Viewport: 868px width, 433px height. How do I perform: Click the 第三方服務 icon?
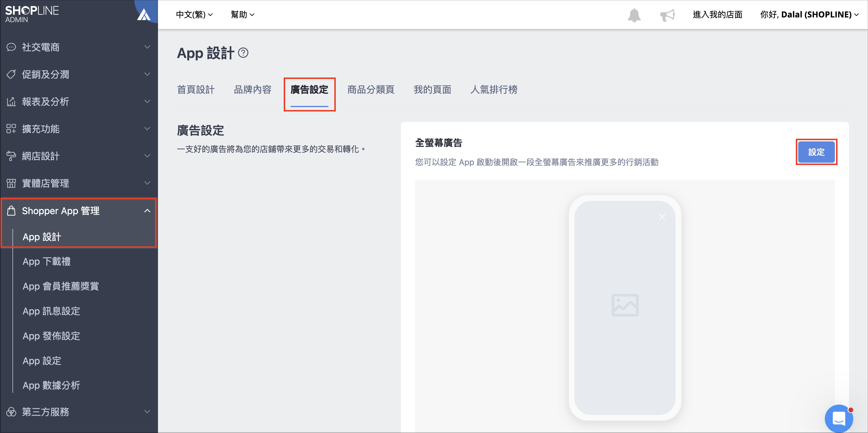[11, 411]
